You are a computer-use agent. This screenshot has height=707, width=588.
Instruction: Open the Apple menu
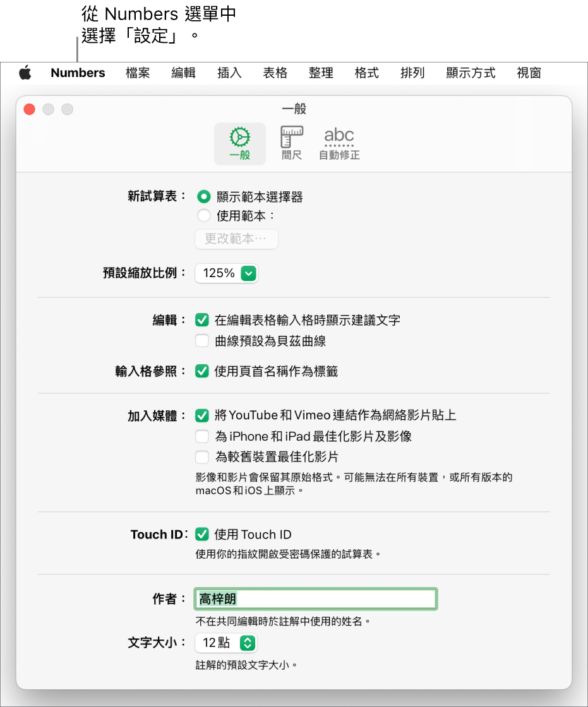click(x=25, y=73)
